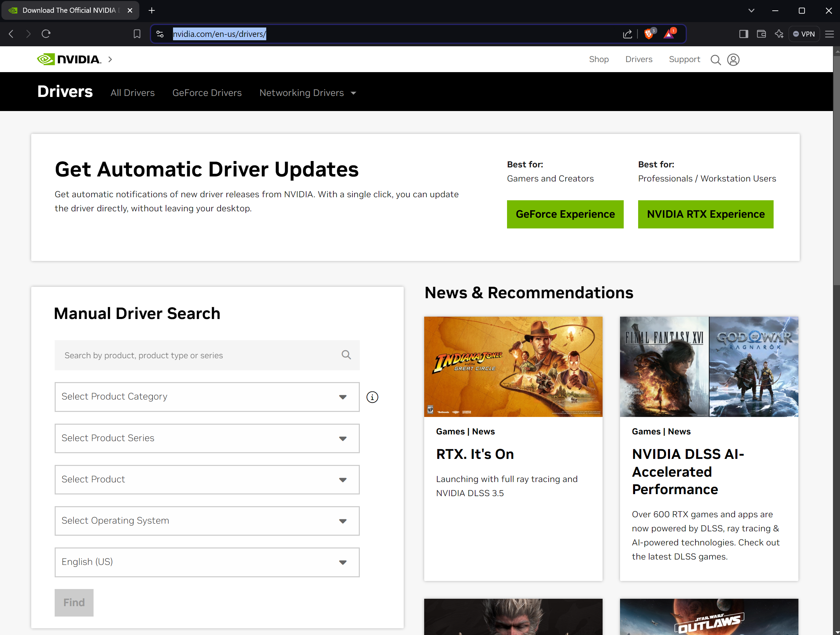Click the bookmark icon in toolbar
The width and height of the screenshot is (840, 635).
point(137,34)
